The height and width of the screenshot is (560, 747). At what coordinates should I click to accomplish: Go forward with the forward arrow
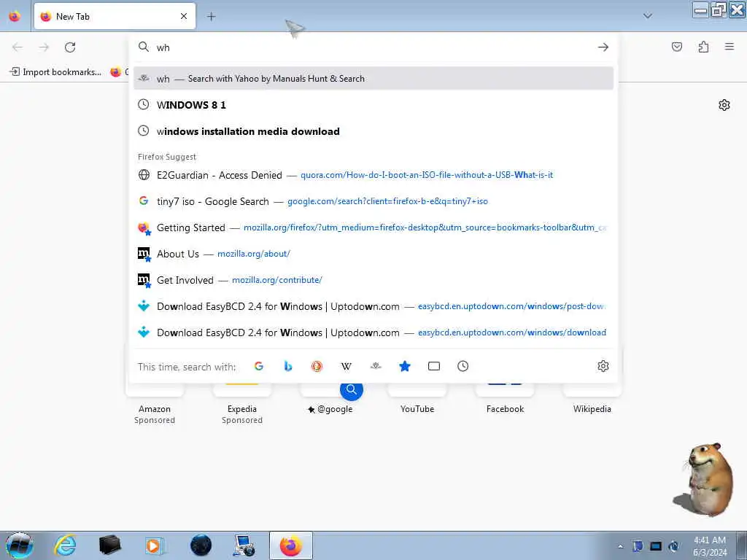click(x=44, y=47)
